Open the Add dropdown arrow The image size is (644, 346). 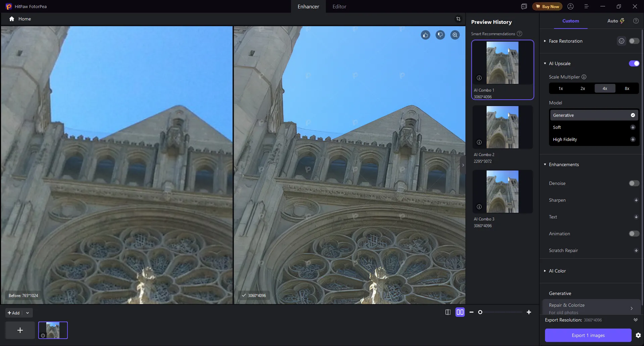(x=28, y=313)
